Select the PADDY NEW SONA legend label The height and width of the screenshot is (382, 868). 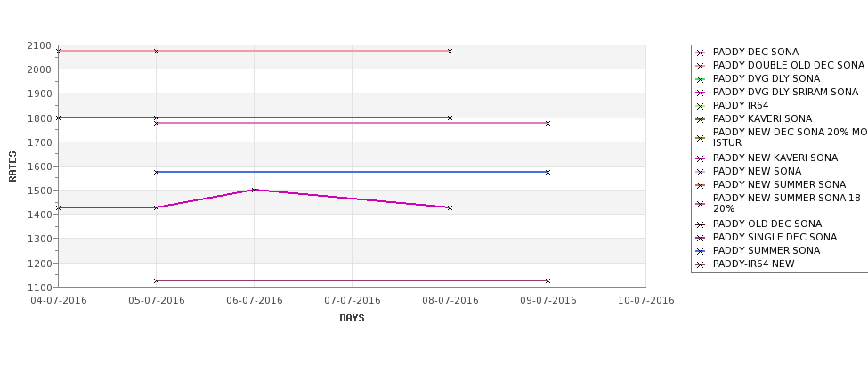click(757, 171)
